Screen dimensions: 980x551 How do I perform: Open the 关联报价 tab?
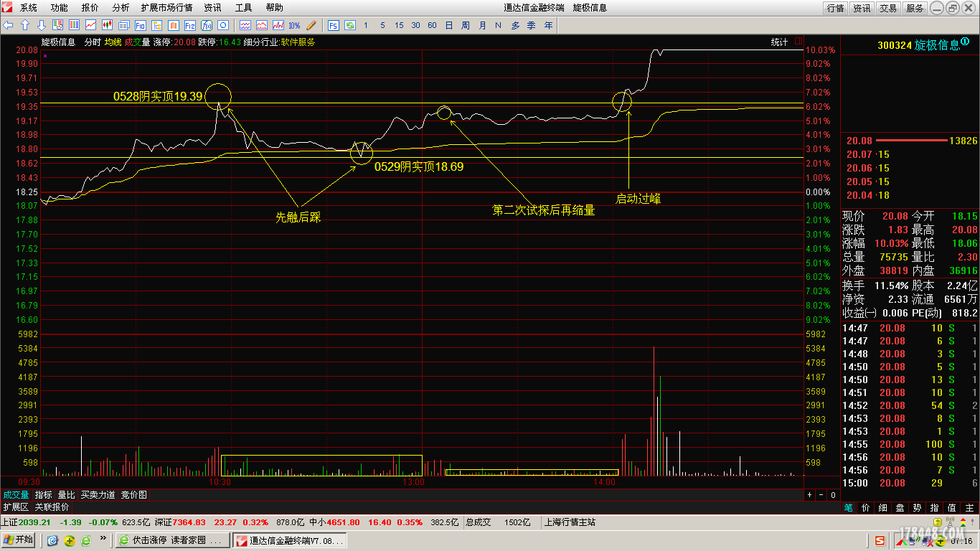pos(52,507)
